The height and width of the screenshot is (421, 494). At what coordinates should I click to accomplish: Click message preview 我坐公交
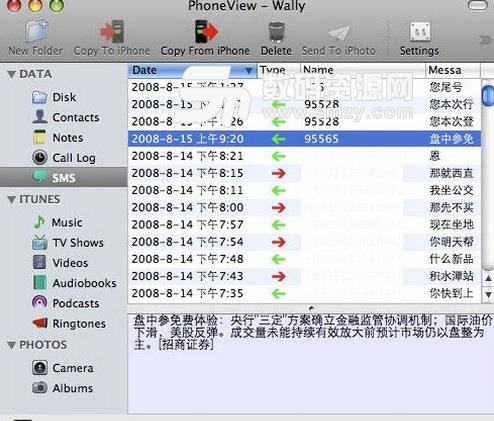[x=451, y=190]
